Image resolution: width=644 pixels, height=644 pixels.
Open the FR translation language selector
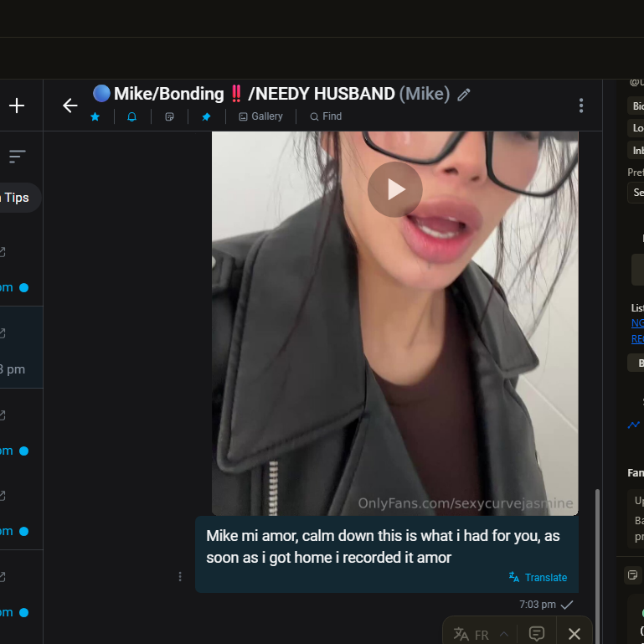tap(471, 635)
